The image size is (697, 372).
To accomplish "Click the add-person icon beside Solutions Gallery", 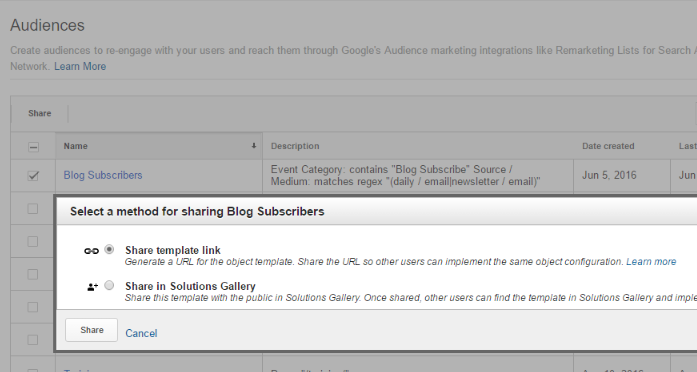I will coord(92,287).
